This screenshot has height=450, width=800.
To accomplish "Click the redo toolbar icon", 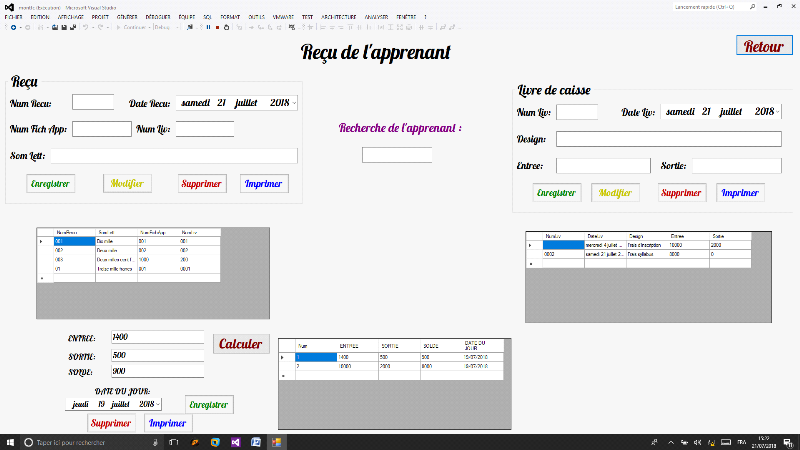I will 101,28.
